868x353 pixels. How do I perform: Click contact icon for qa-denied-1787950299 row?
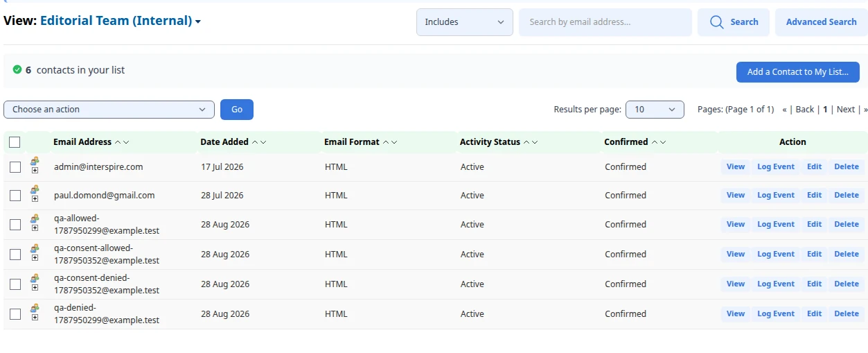pos(35,308)
